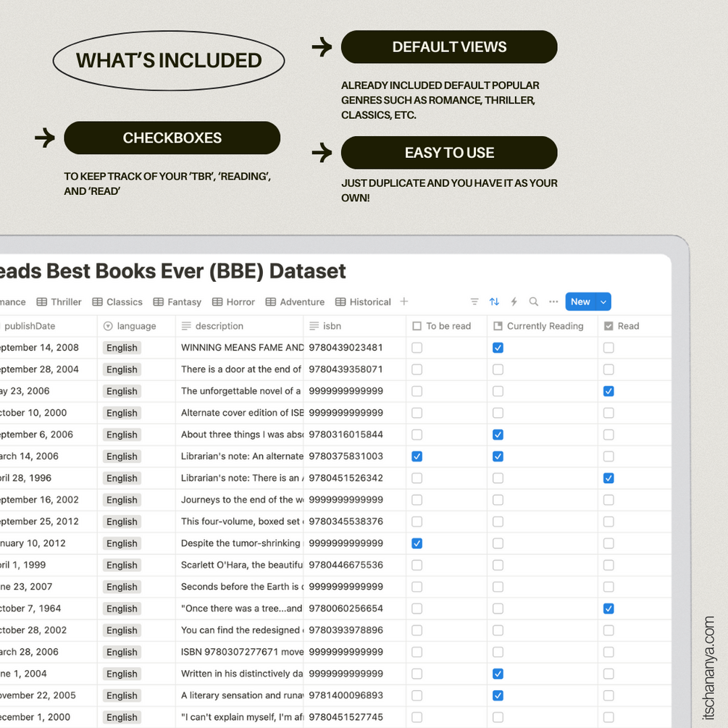The height and width of the screenshot is (728, 728).
Task: Check Read for isbn 9780446675536
Action: (608, 565)
